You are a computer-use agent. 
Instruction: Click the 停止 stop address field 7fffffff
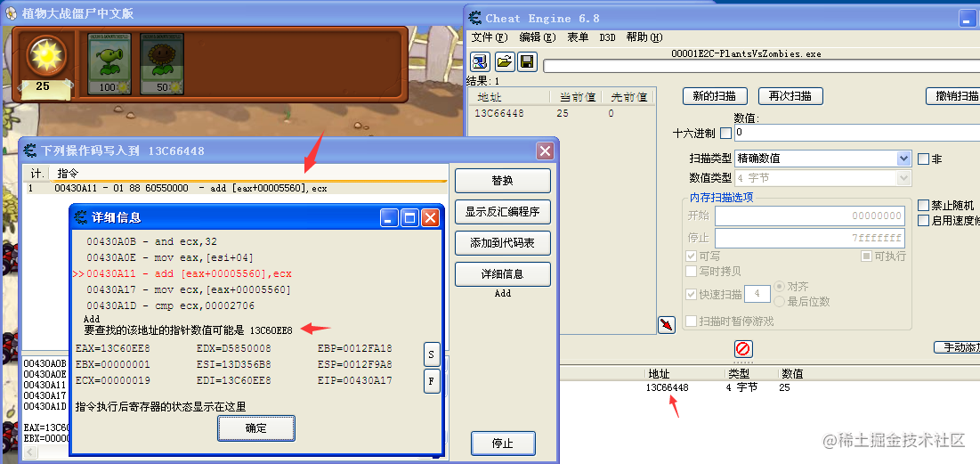pos(809,238)
